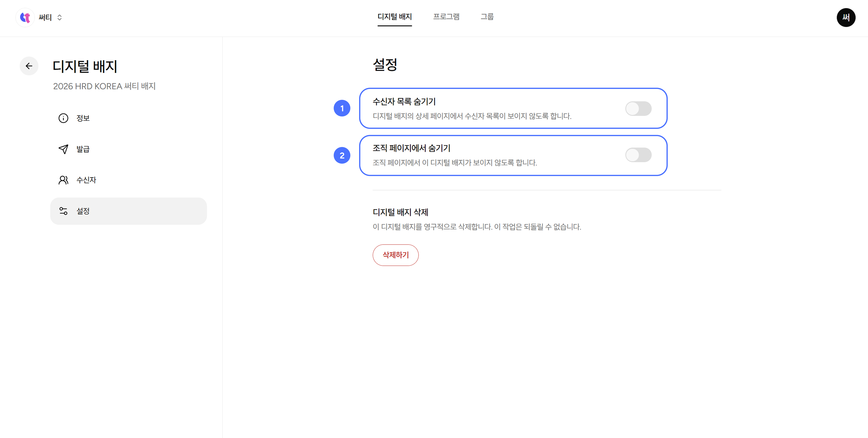The width and height of the screenshot is (868, 438).
Task: Click the blue number 2 badge
Action: click(342, 155)
